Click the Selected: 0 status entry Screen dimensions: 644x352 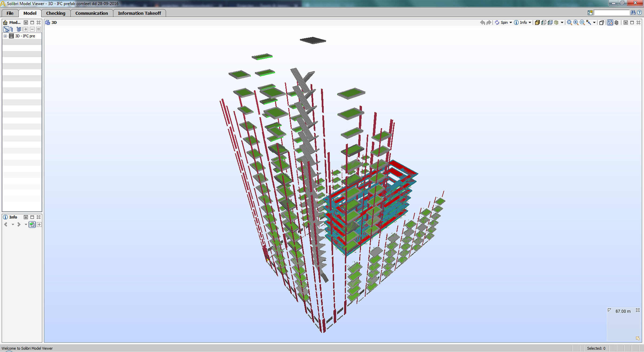coord(596,348)
